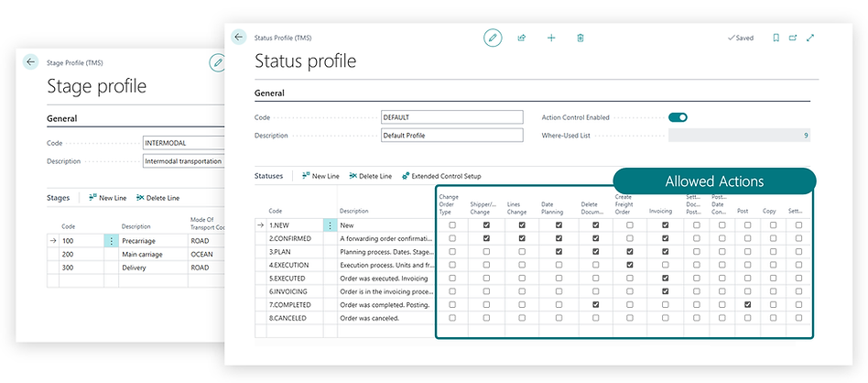Open Extended Control Setup
The height and width of the screenshot is (383, 868).
tap(441, 176)
